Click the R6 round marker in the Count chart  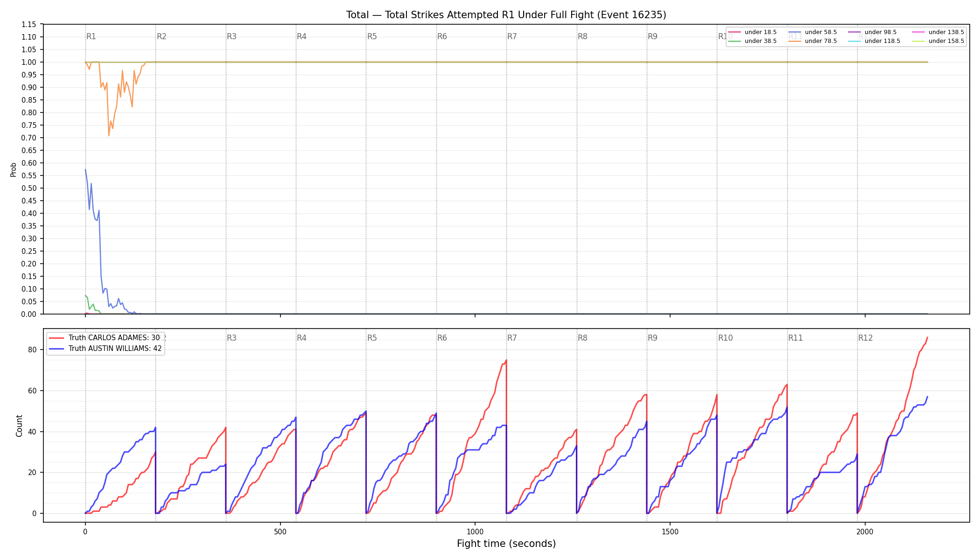coord(442,338)
